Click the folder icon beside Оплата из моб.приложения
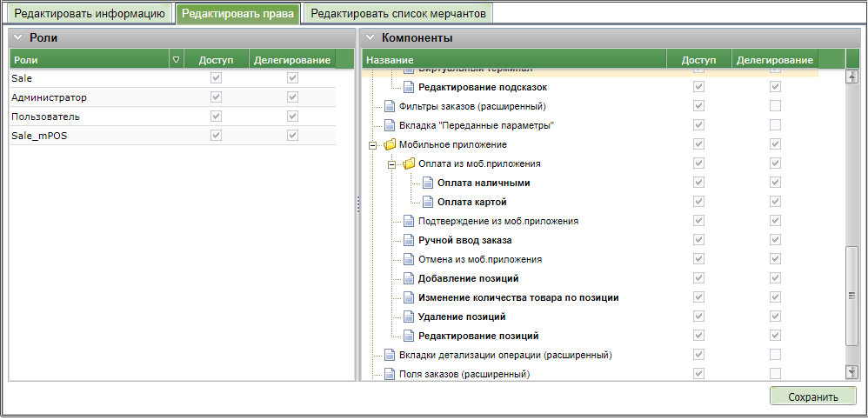The width and height of the screenshot is (868, 420). 409,163
